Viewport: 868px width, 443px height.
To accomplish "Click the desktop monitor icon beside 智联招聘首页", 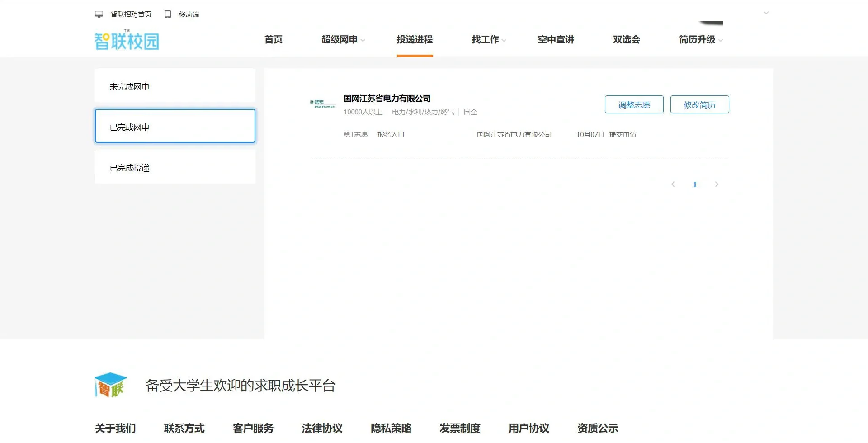I will 99,14.
